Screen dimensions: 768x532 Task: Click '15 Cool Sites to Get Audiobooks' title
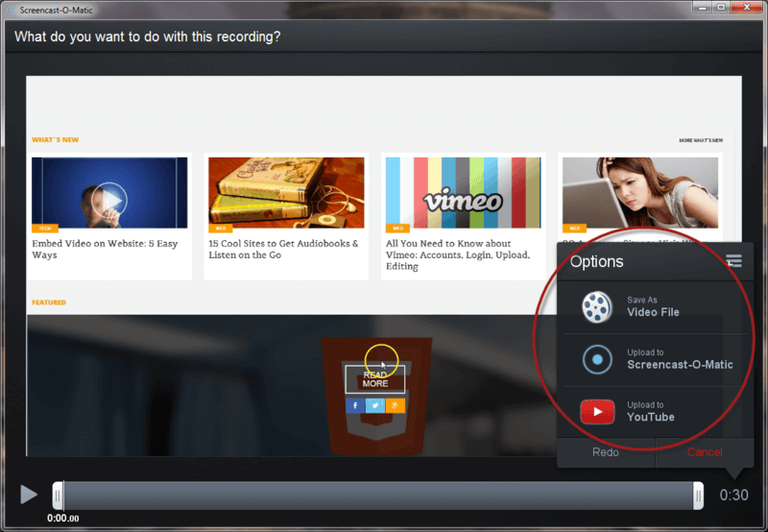click(283, 250)
